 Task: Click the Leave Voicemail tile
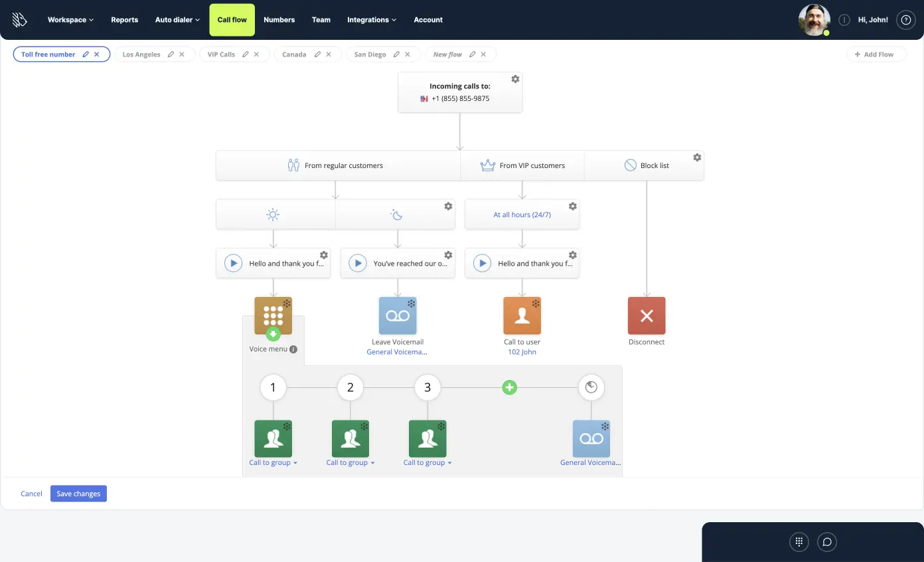(398, 316)
